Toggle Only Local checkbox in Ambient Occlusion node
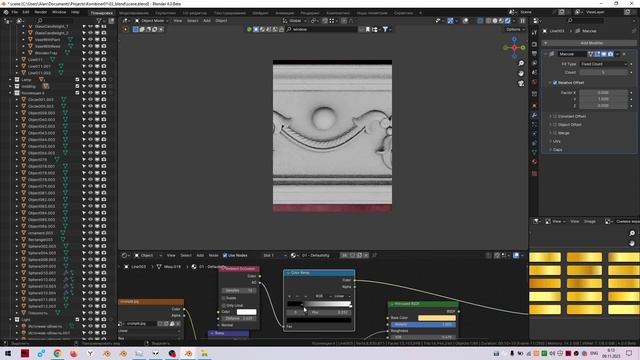The width and height of the screenshot is (640, 360). click(224, 305)
